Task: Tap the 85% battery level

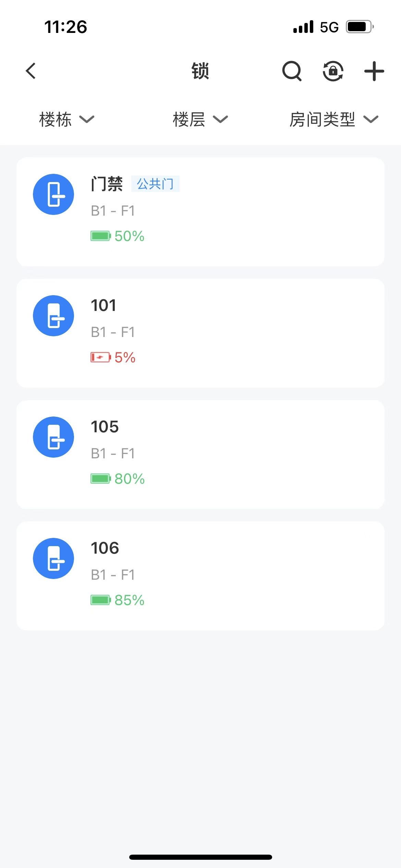Action: pyautogui.click(x=118, y=600)
